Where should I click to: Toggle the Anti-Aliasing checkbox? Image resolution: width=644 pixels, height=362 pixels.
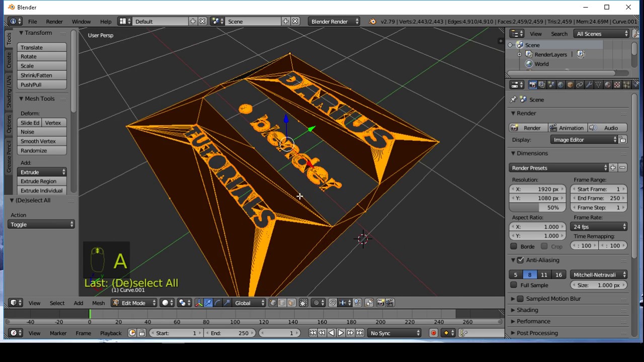point(520,260)
